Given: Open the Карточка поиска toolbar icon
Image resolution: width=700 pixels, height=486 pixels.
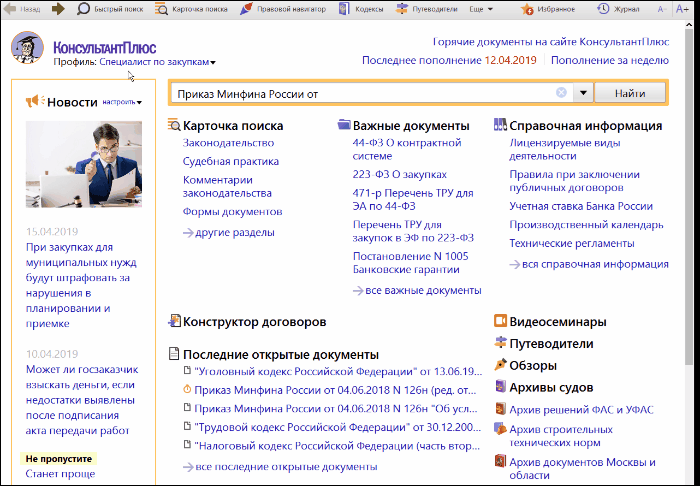Looking at the screenshot, I should 161,8.
